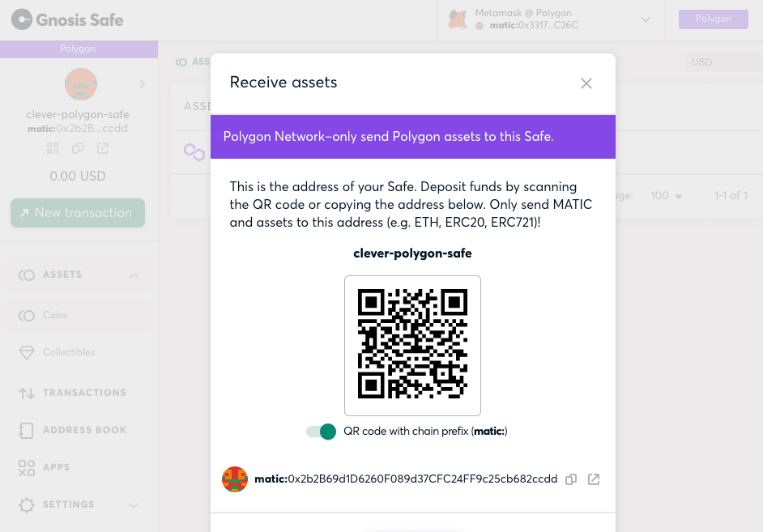The height and width of the screenshot is (532, 763).
Task: Open the Safe list side arrow
Action: pos(142,84)
